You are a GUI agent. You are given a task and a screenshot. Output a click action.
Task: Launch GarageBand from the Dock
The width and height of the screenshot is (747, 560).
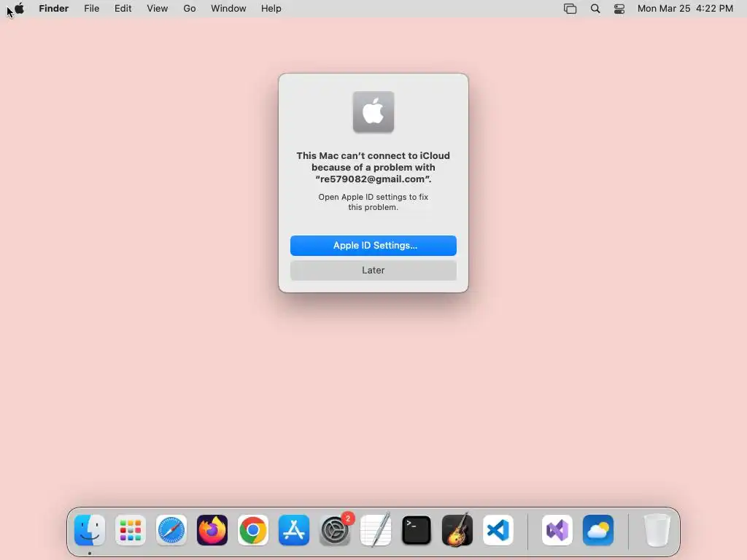pos(457,530)
